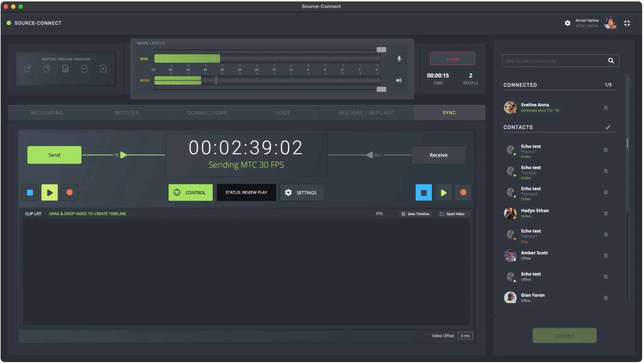Screen dimensions: 644x363
Task: Mute the microphone on the Send level
Action: click(399, 59)
